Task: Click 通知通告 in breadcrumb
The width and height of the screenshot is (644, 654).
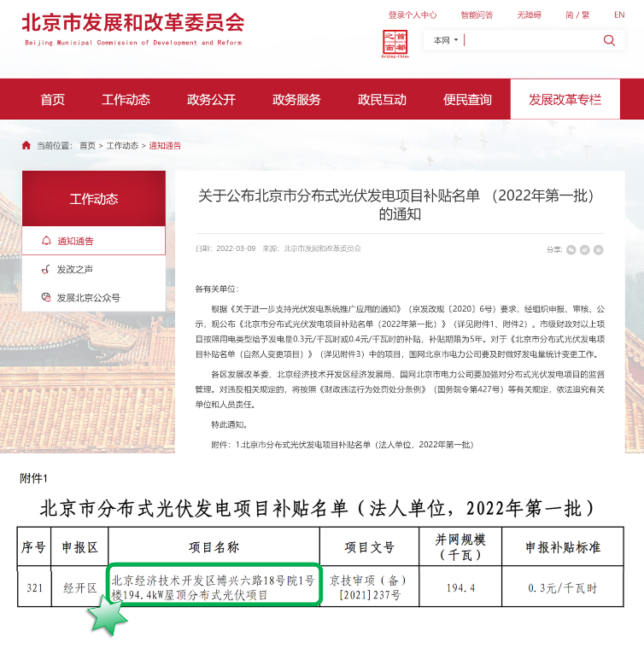Action: 166,145
